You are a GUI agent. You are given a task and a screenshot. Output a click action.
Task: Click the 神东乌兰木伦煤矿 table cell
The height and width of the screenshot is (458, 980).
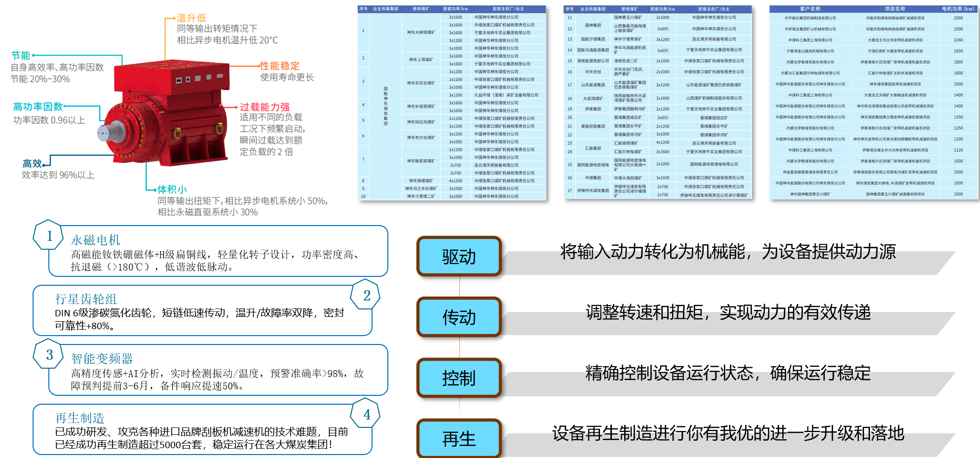click(421, 189)
